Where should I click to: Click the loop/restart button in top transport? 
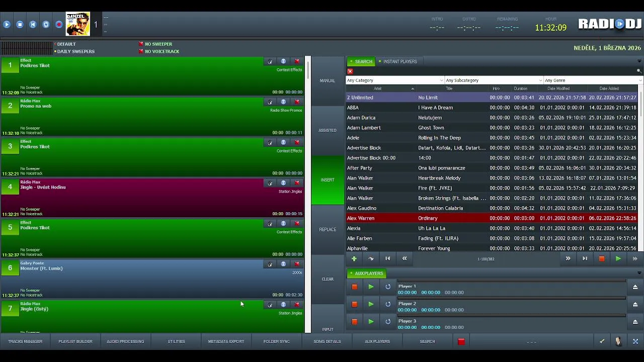tap(46, 24)
